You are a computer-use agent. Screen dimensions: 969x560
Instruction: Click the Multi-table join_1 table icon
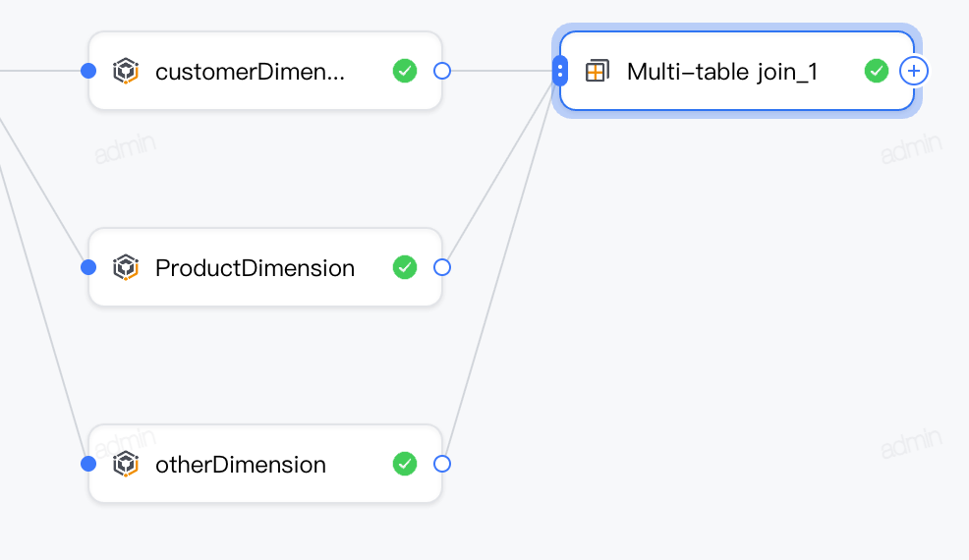tap(597, 71)
